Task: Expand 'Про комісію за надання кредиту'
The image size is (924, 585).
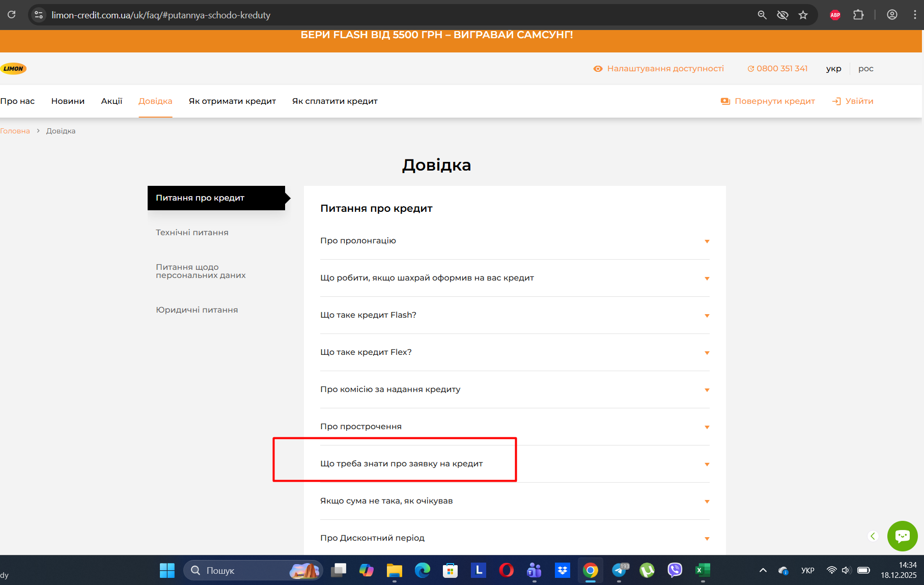Action: point(515,389)
